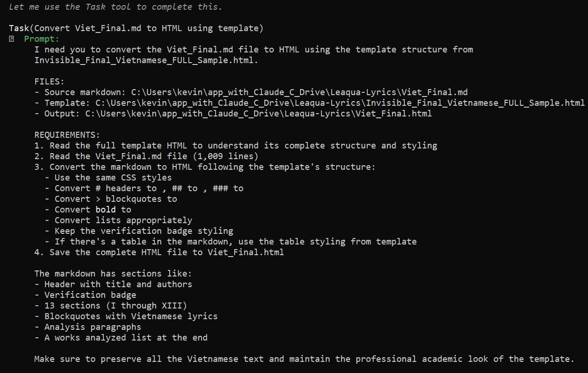
Task: Click requirement 2 mentioning 1,009 lines
Action: pos(146,156)
